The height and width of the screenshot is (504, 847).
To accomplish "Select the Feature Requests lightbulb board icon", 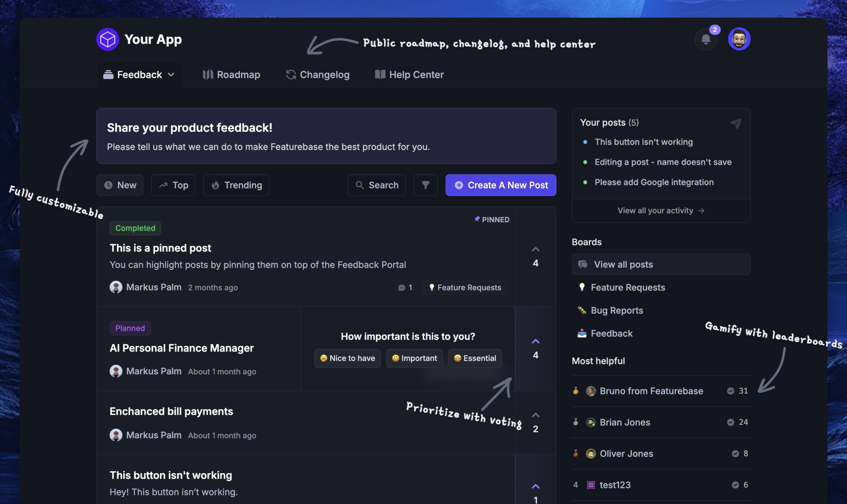I will tap(582, 288).
